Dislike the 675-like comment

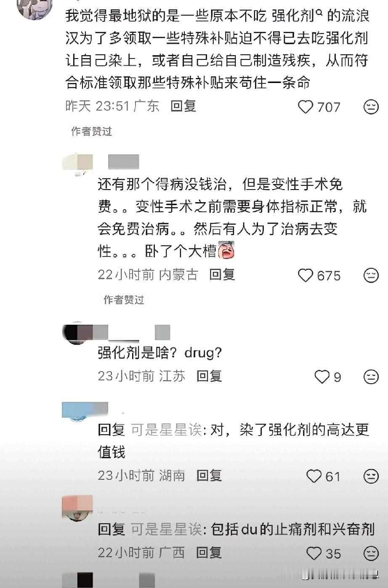[371, 275]
